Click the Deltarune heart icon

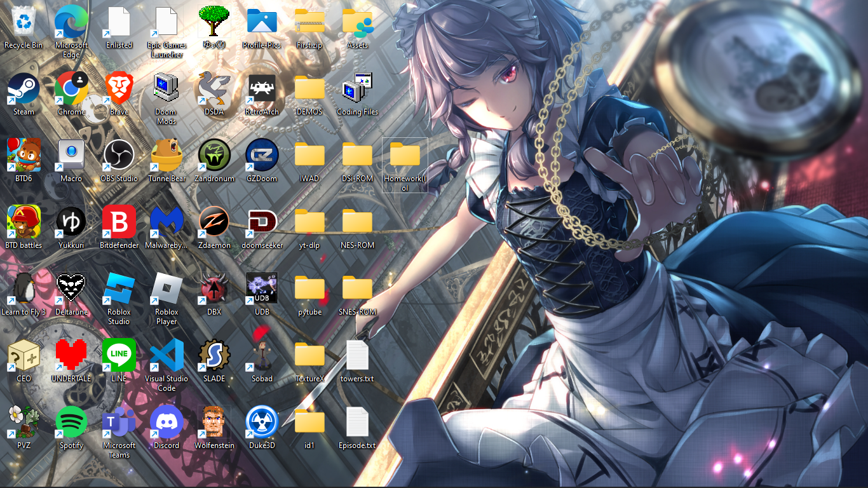(71, 289)
